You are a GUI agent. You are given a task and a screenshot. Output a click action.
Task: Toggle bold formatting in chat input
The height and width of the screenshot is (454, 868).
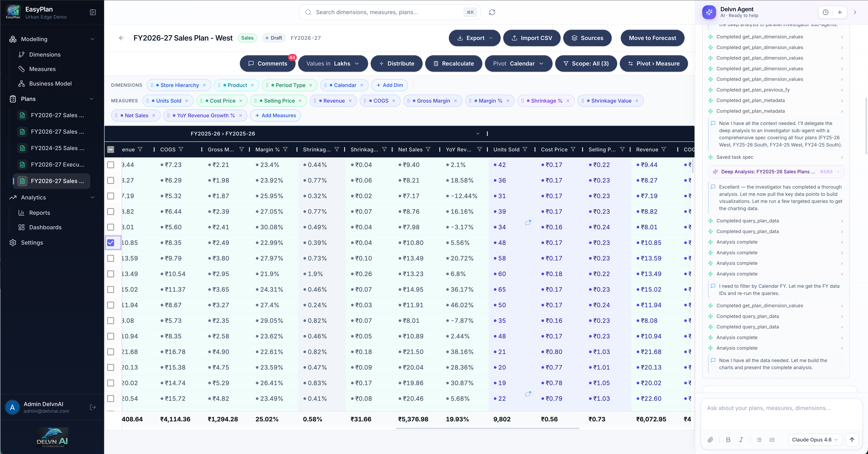[728, 440]
